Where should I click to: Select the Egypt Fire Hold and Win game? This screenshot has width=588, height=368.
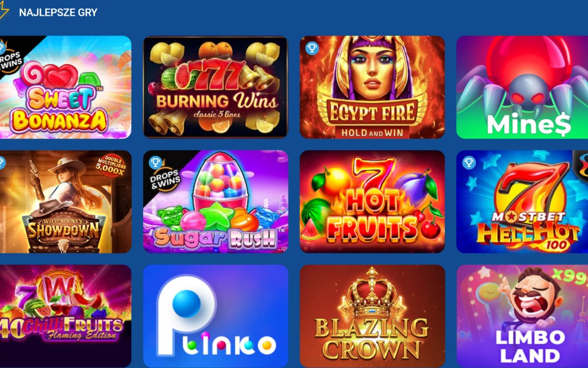click(x=372, y=87)
